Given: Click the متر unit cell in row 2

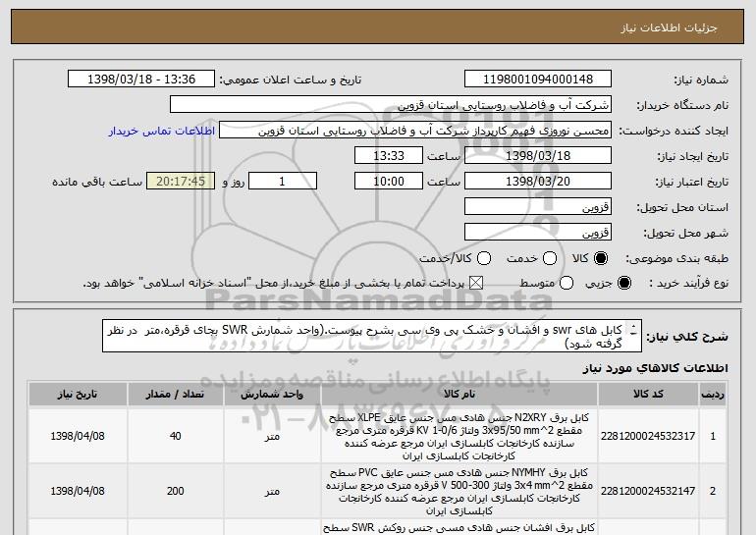Looking at the screenshot, I should tap(272, 491).
